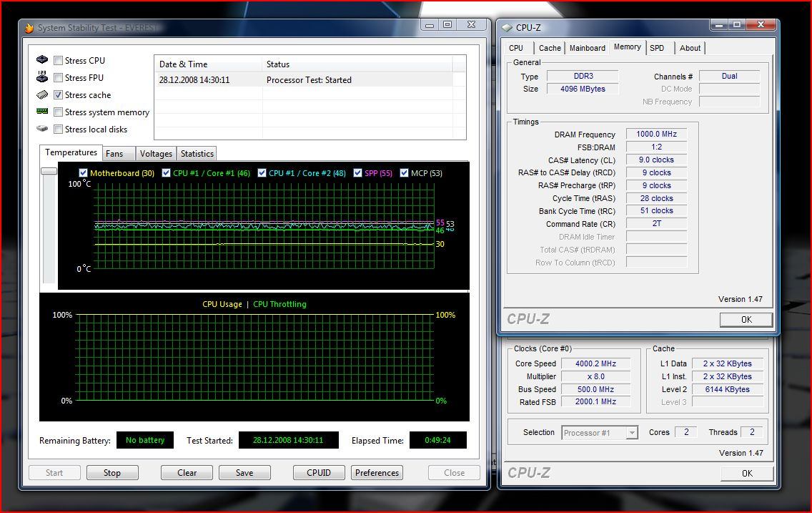Toggle Motherboard (30) temperature graph checkbox
This screenshot has height=513, width=812.
[x=84, y=173]
